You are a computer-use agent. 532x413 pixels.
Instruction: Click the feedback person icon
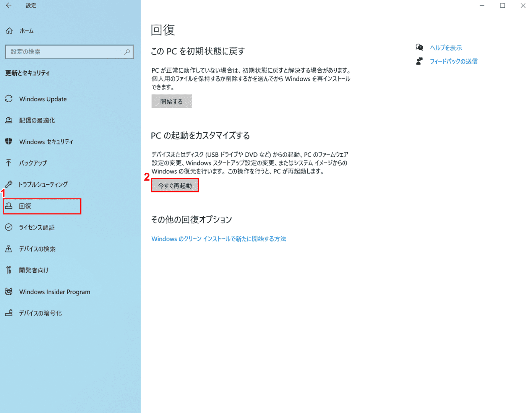(x=419, y=61)
